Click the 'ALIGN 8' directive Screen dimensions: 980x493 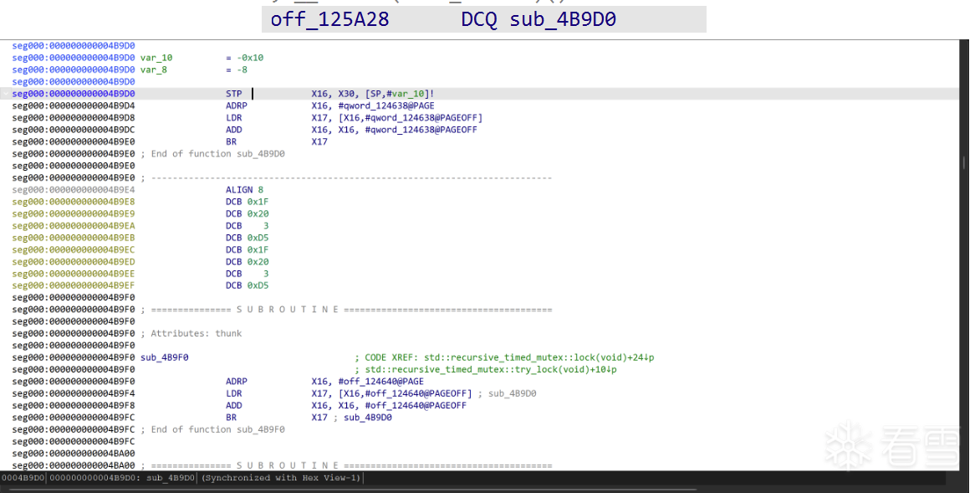(244, 189)
